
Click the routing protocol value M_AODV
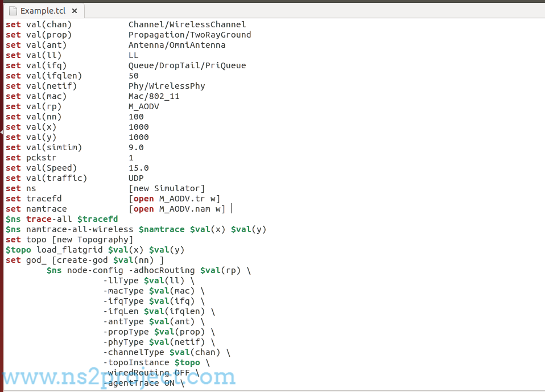point(144,106)
